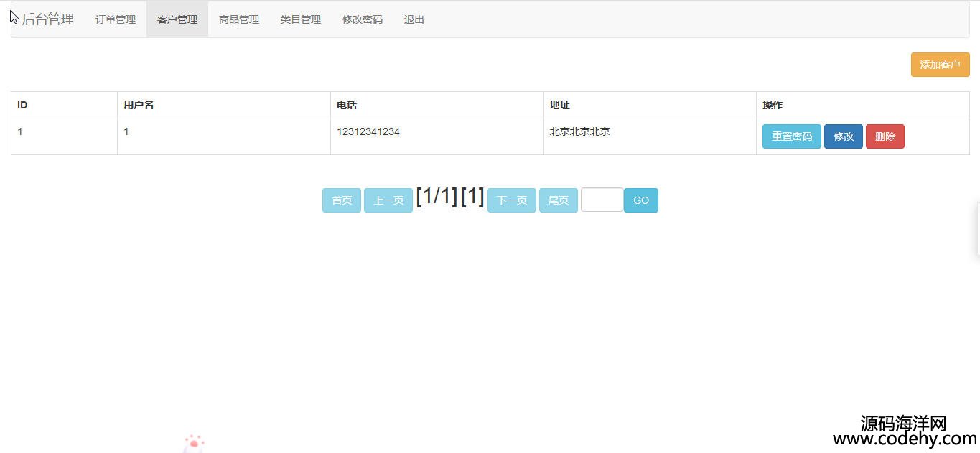This screenshot has width=980, height=453.
Task: Focus the page number input box
Action: pos(602,200)
